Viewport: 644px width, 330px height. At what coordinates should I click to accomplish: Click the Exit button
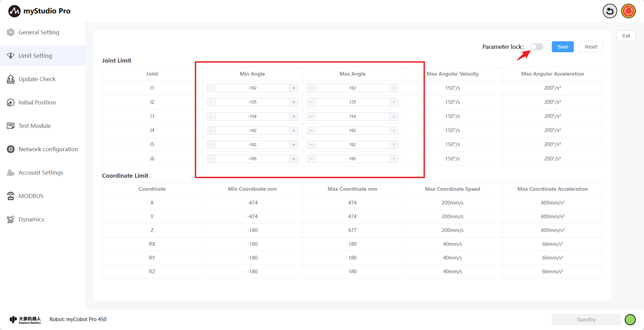[x=626, y=36]
